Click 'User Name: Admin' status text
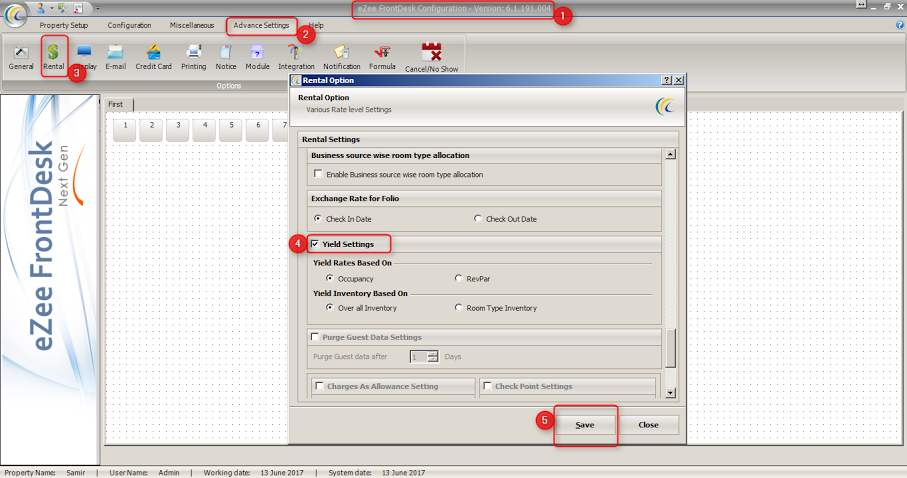This screenshot has height=478, width=907. [x=144, y=473]
